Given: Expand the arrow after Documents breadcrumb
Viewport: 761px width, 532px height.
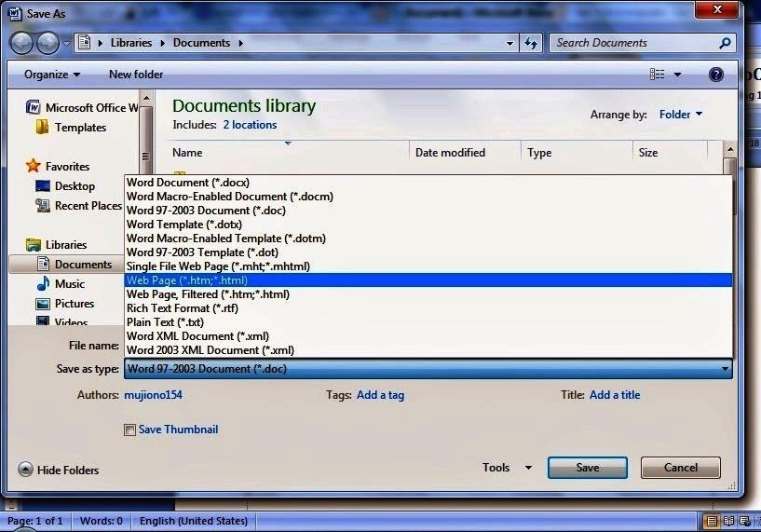Looking at the screenshot, I should (x=240, y=43).
